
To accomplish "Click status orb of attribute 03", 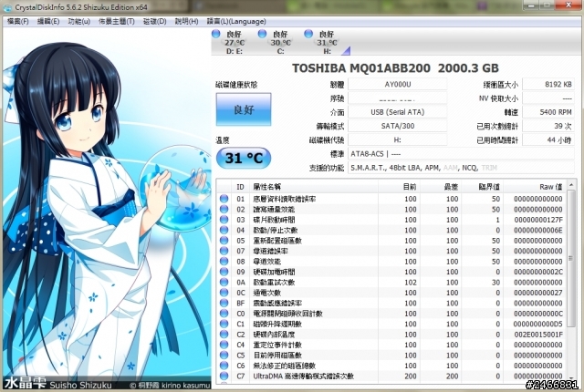I will tap(224, 220).
